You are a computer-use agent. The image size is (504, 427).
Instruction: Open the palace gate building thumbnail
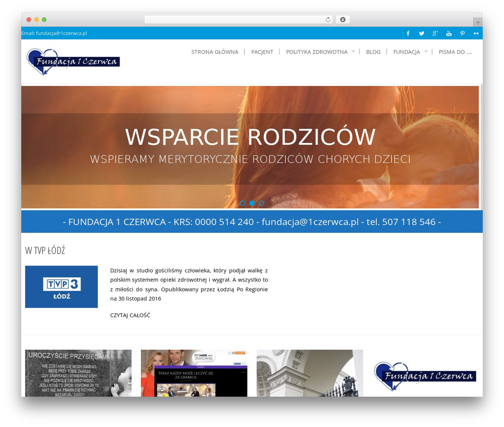[310, 373]
